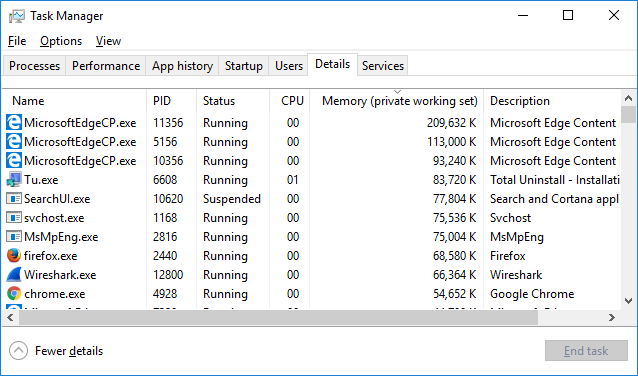Open the View menu

pyautogui.click(x=108, y=41)
